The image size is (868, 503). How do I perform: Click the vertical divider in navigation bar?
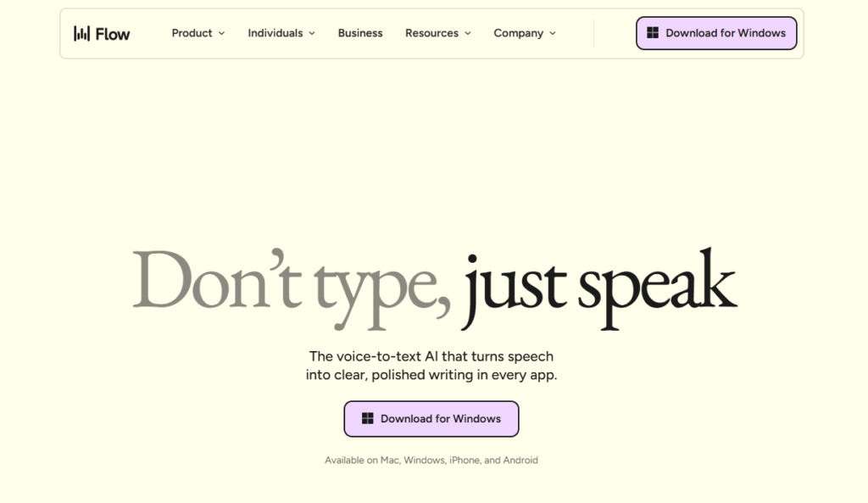point(593,33)
